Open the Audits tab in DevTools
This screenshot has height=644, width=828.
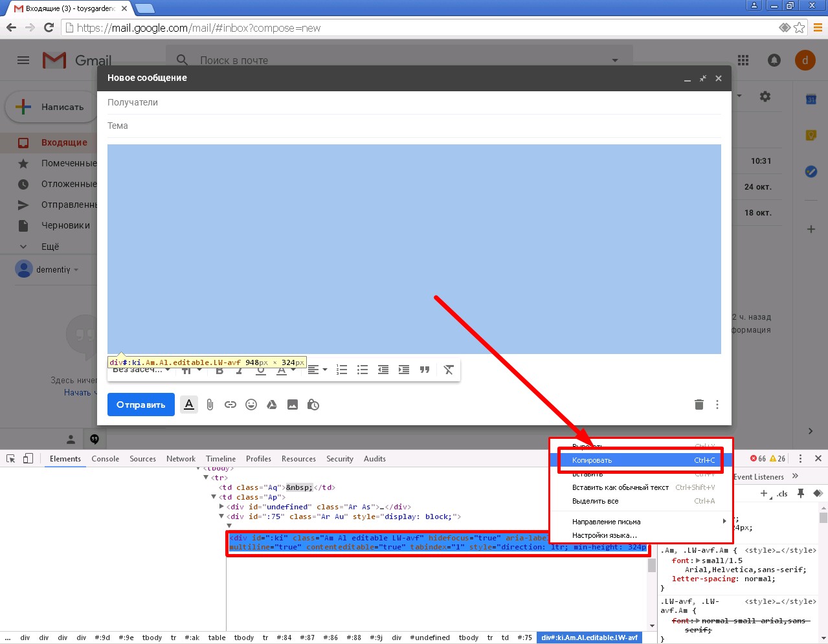tap(375, 459)
